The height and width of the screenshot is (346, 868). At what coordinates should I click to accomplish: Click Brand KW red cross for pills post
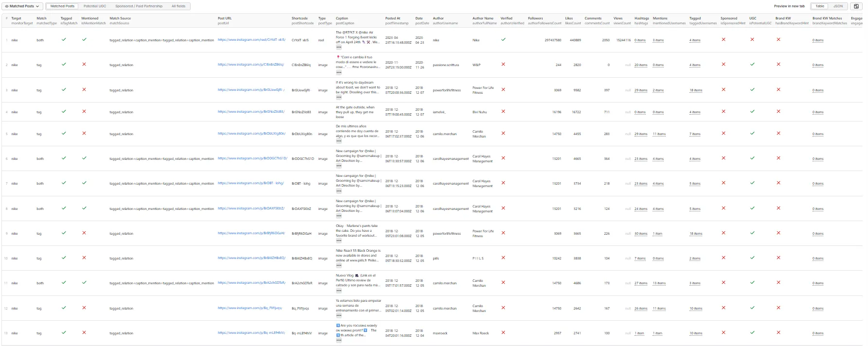click(x=779, y=258)
